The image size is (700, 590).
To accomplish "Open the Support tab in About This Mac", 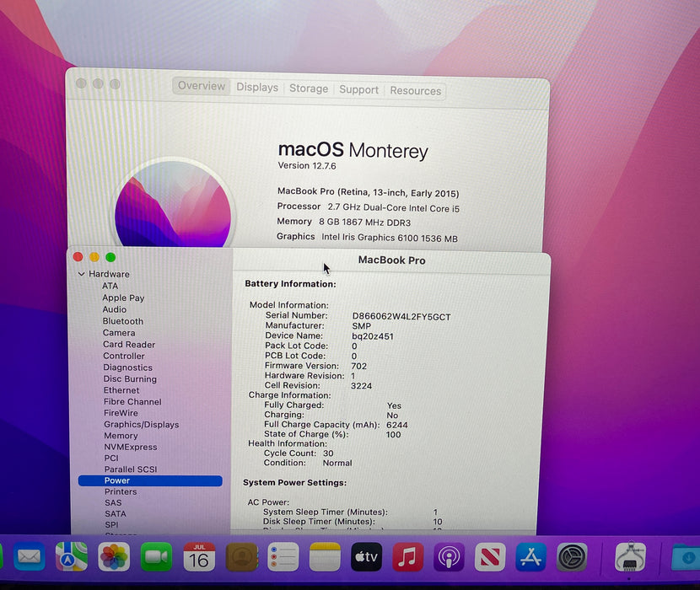I will click(x=358, y=89).
